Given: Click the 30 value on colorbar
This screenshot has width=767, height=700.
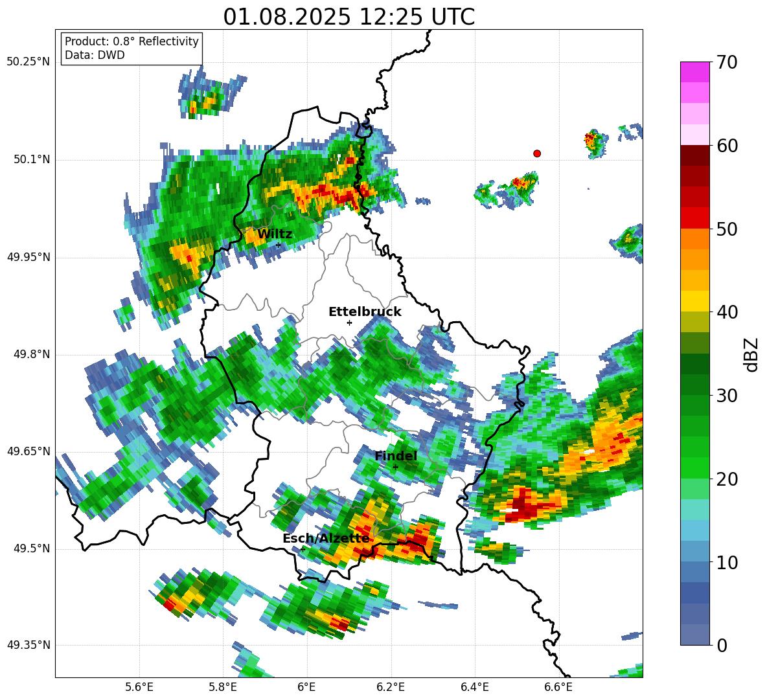Looking at the screenshot, I should pos(726,396).
